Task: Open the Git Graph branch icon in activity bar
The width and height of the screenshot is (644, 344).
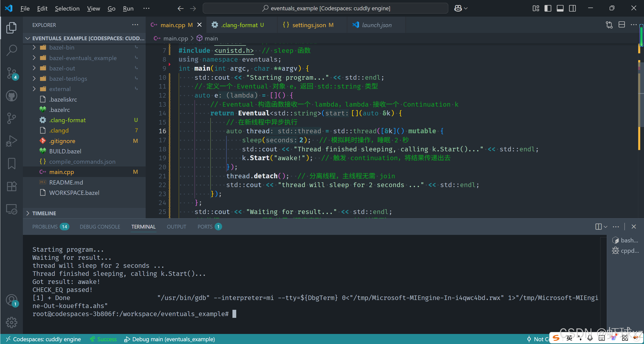Action: click(x=12, y=118)
